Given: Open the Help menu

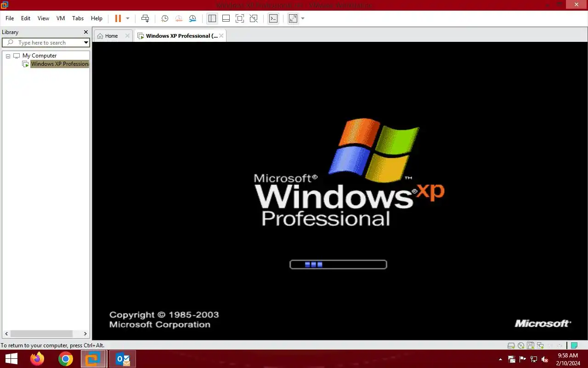Looking at the screenshot, I should 96,18.
